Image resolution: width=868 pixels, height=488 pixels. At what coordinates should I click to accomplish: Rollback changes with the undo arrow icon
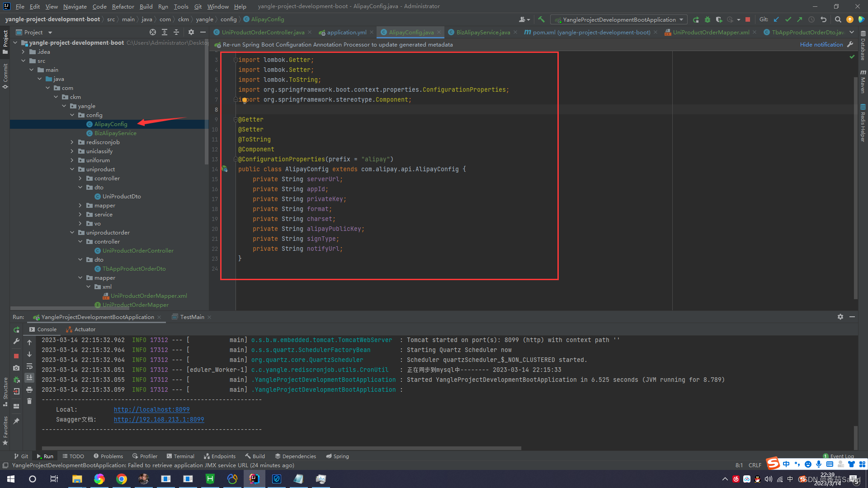pos(823,19)
